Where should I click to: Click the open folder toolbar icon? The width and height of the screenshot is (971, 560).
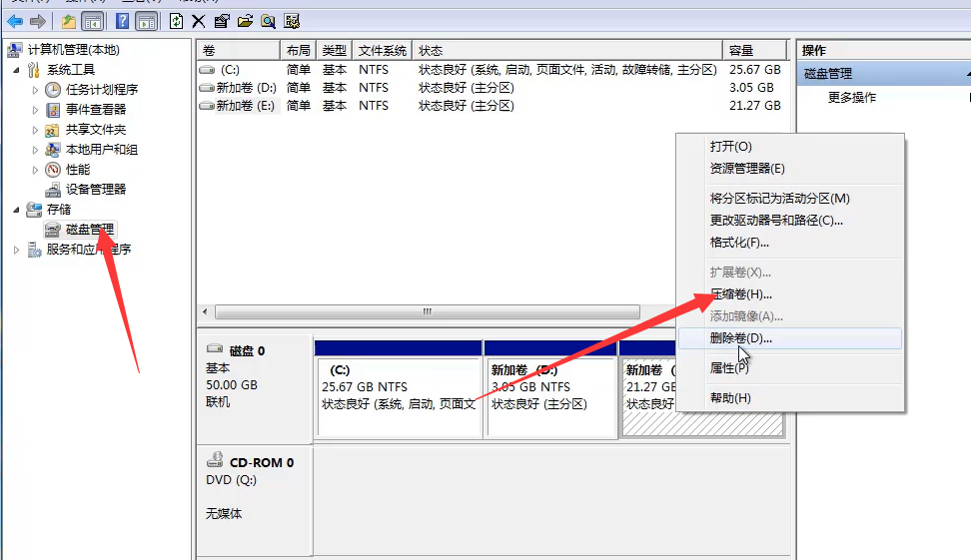point(245,21)
